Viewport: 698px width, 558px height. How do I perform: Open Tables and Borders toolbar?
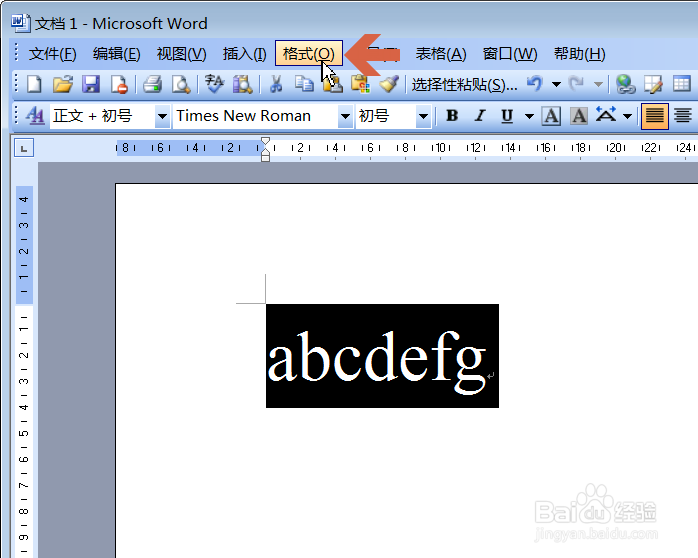coord(653,84)
